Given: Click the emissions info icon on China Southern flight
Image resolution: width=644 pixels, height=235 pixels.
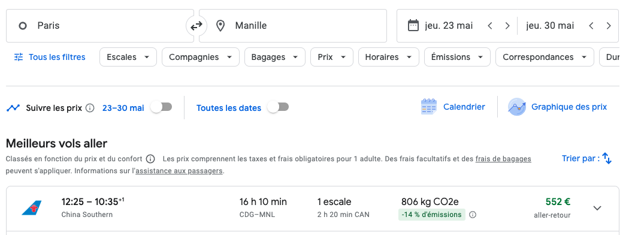Looking at the screenshot, I should [473, 215].
